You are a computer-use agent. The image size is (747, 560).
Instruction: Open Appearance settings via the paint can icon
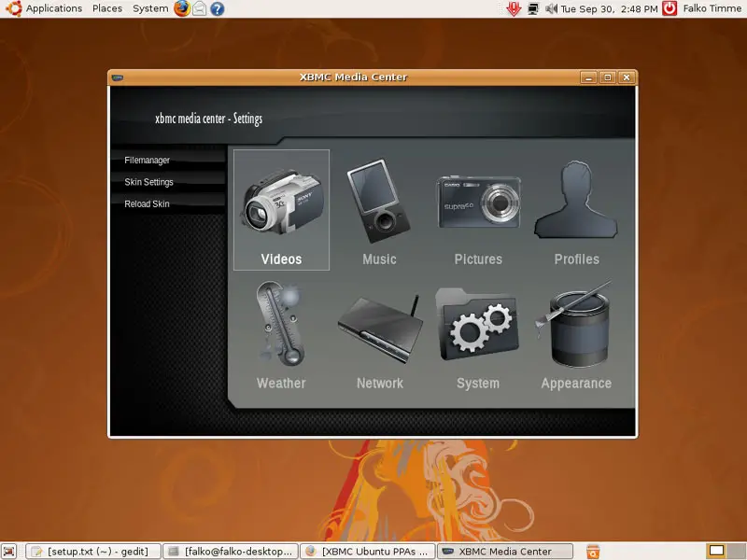pyautogui.click(x=574, y=323)
